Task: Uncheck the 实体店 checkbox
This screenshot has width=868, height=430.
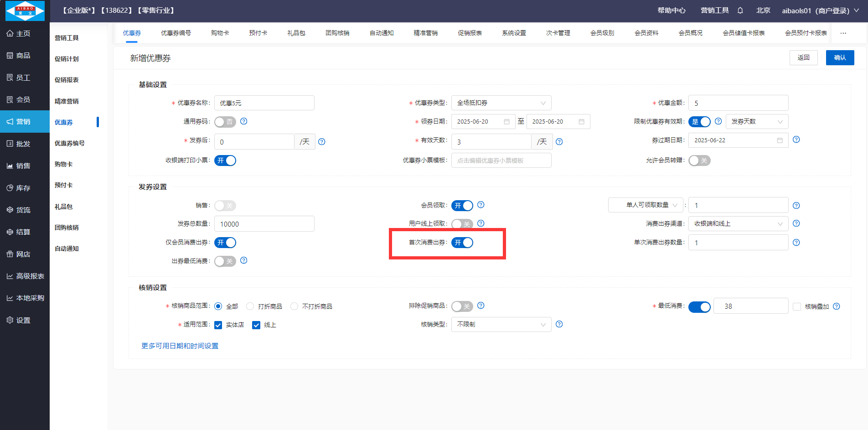Action: (x=218, y=325)
